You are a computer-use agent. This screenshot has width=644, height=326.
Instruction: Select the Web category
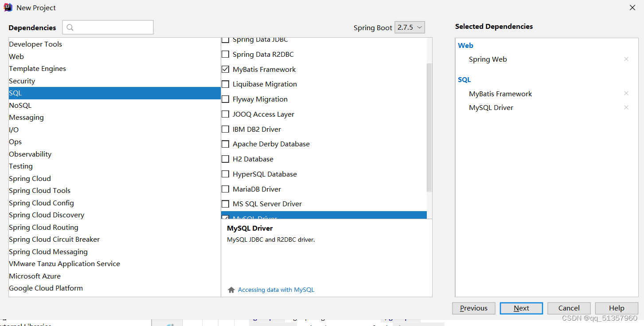point(114,56)
